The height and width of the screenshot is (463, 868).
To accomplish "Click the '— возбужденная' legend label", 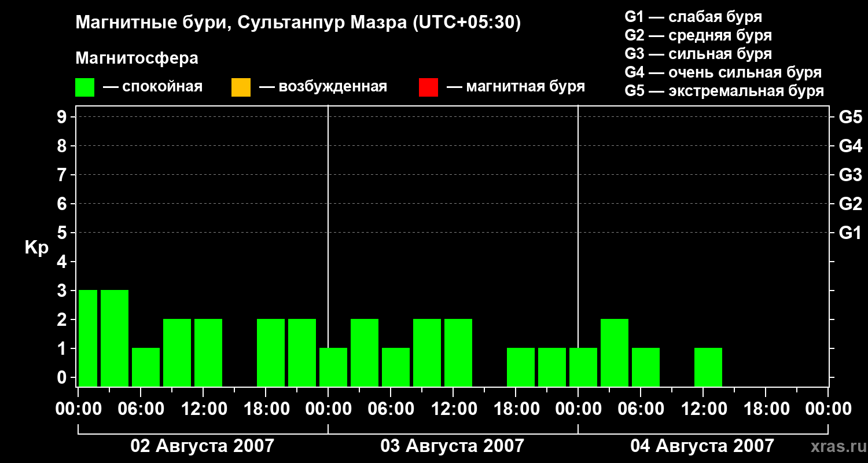I will 323,87.
